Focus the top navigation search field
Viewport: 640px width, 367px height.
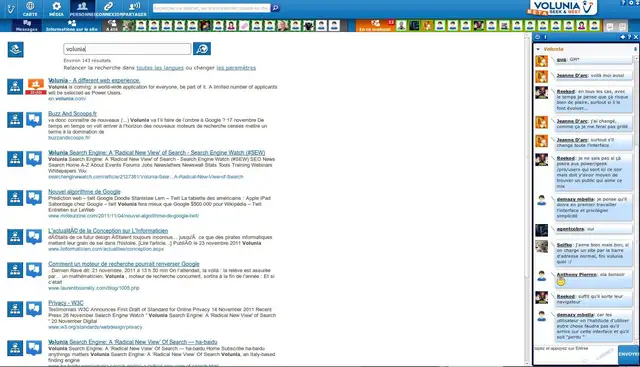(211, 8)
